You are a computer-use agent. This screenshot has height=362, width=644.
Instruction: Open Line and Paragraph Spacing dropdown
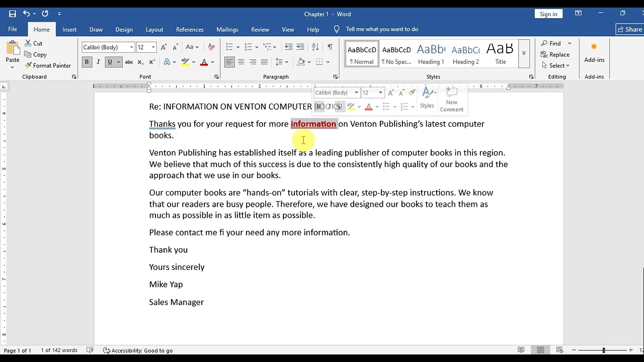tap(282, 62)
